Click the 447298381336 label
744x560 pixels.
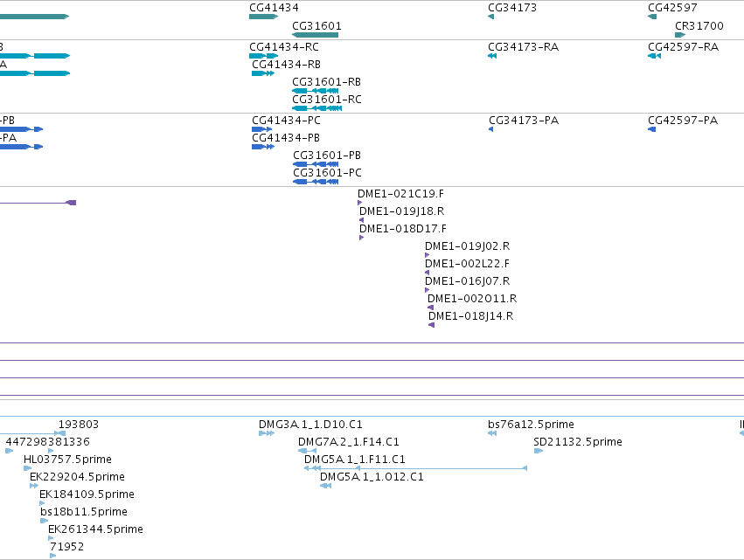(x=47, y=442)
